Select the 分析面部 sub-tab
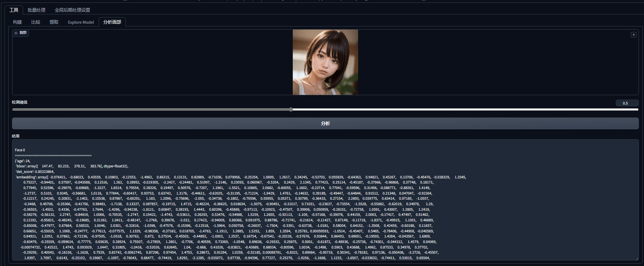Viewport: 644px width, 266px height. (112, 22)
